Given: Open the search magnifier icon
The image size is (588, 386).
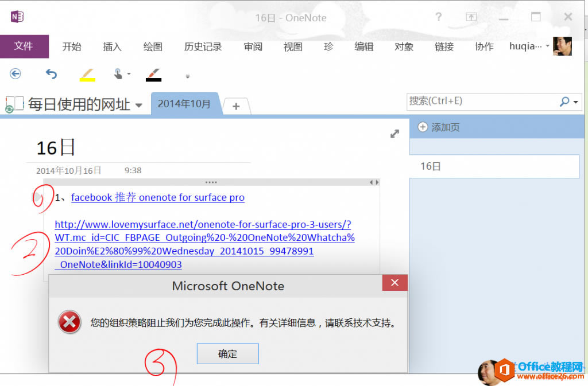Looking at the screenshot, I should click(565, 102).
